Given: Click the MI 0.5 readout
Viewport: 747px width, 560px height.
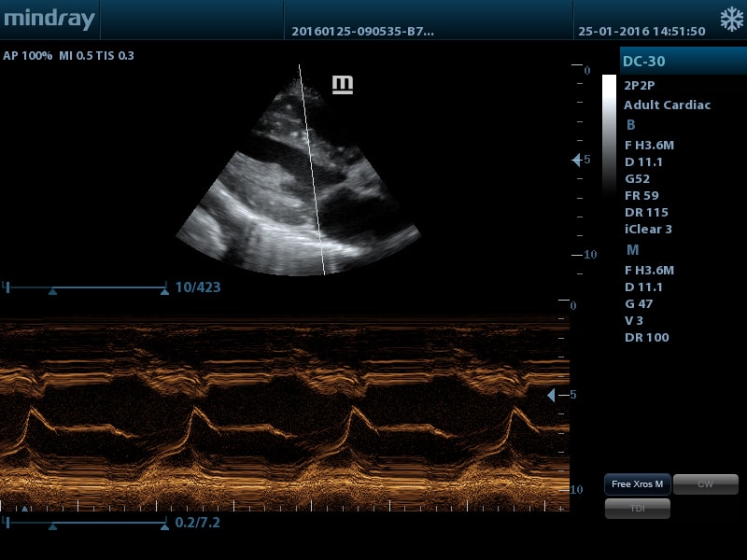Looking at the screenshot, I should point(76,56).
